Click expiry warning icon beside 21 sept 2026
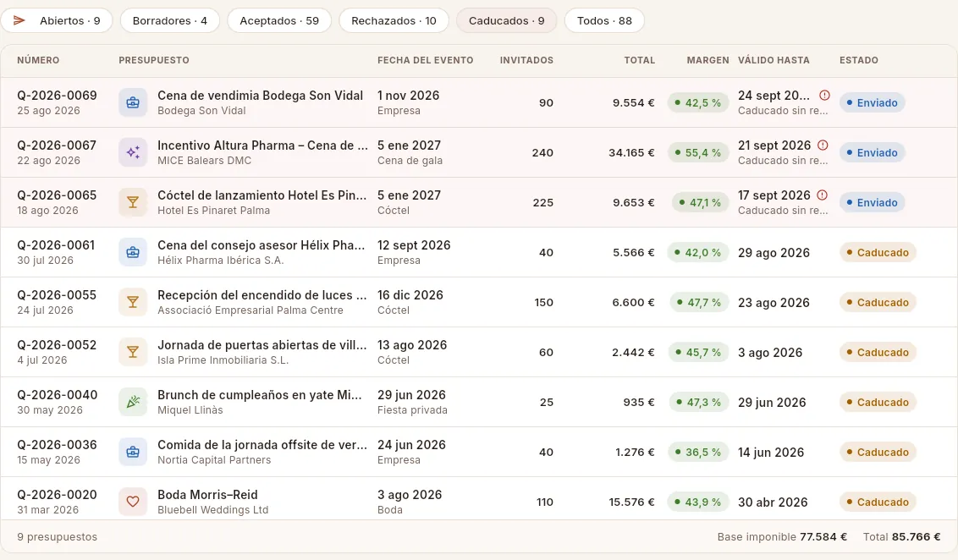This screenshot has height=560, width=958. 823,145
